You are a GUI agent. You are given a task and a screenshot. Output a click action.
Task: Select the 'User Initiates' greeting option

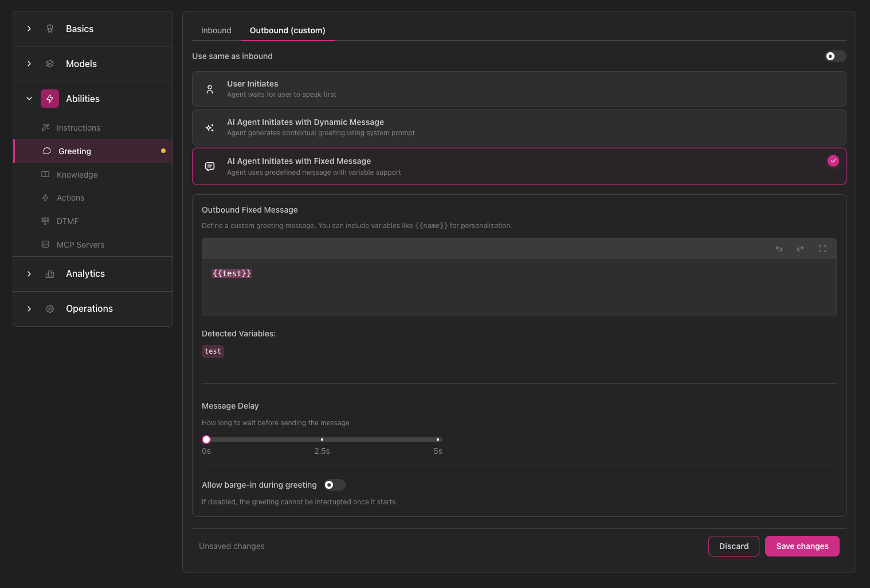519,89
